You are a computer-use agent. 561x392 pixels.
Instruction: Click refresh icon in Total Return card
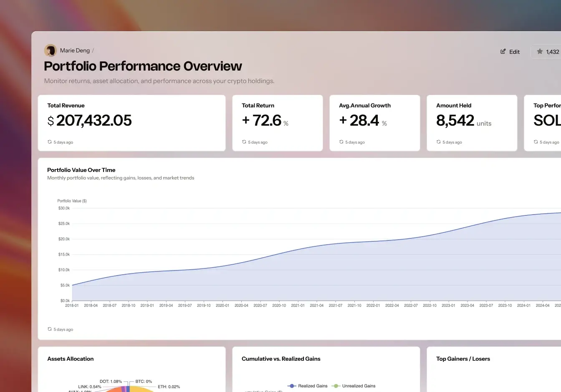(x=244, y=142)
